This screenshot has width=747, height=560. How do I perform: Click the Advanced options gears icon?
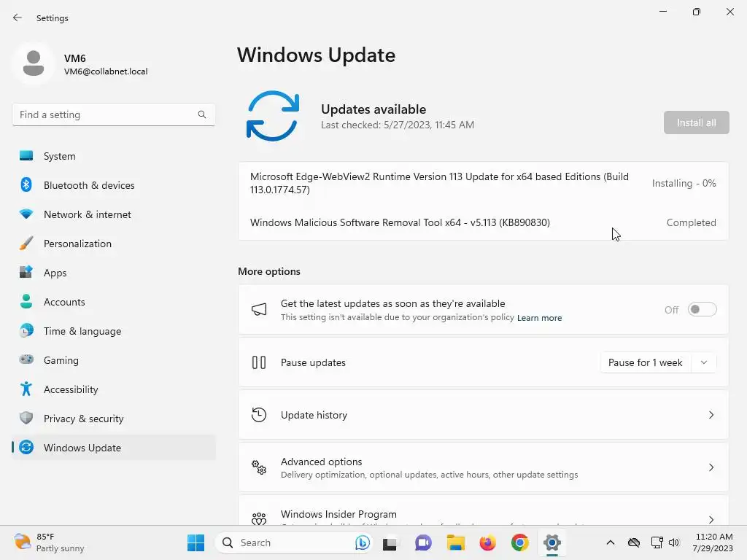coord(259,467)
